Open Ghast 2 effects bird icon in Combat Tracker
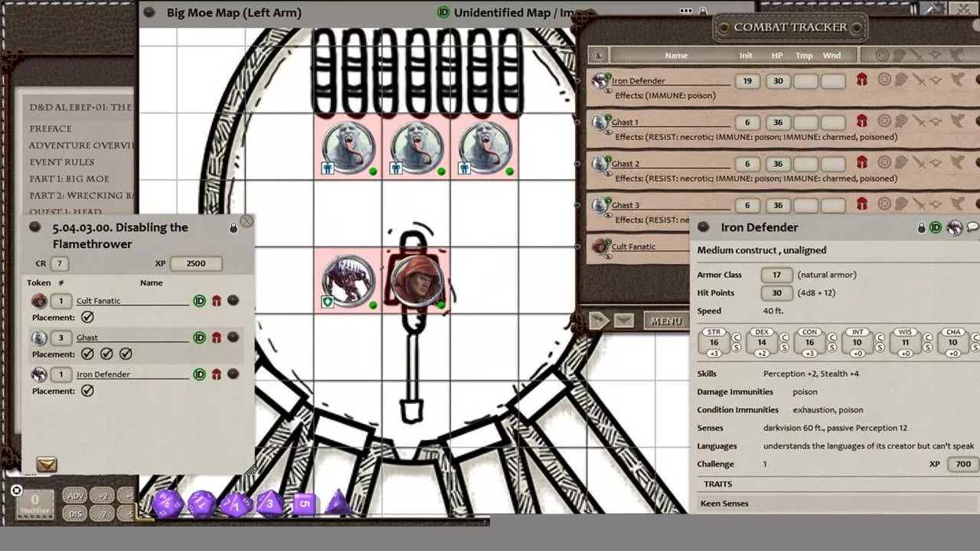Viewport: 980px width, 551px height. [x=957, y=162]
